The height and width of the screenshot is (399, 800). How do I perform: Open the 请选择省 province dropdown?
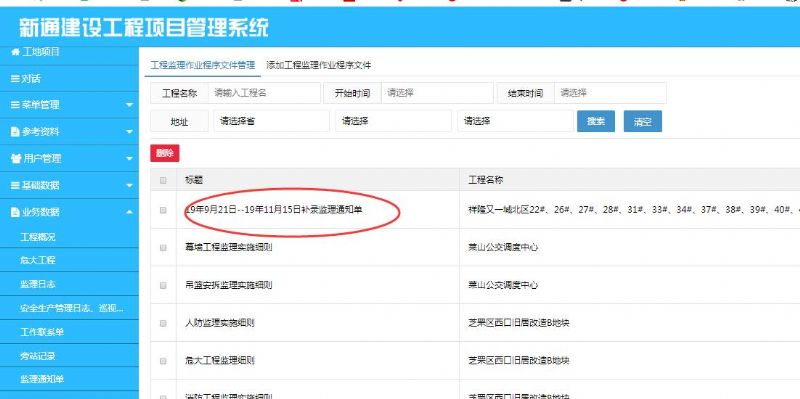(x=271, y=121)
